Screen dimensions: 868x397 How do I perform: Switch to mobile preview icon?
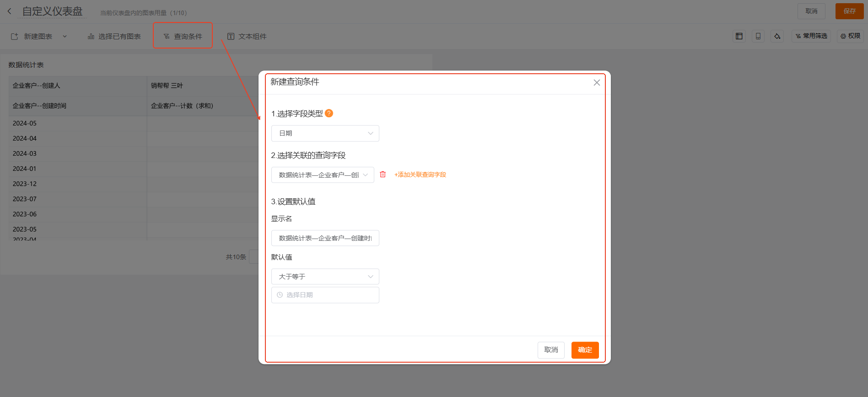click(x=758, y=36)
